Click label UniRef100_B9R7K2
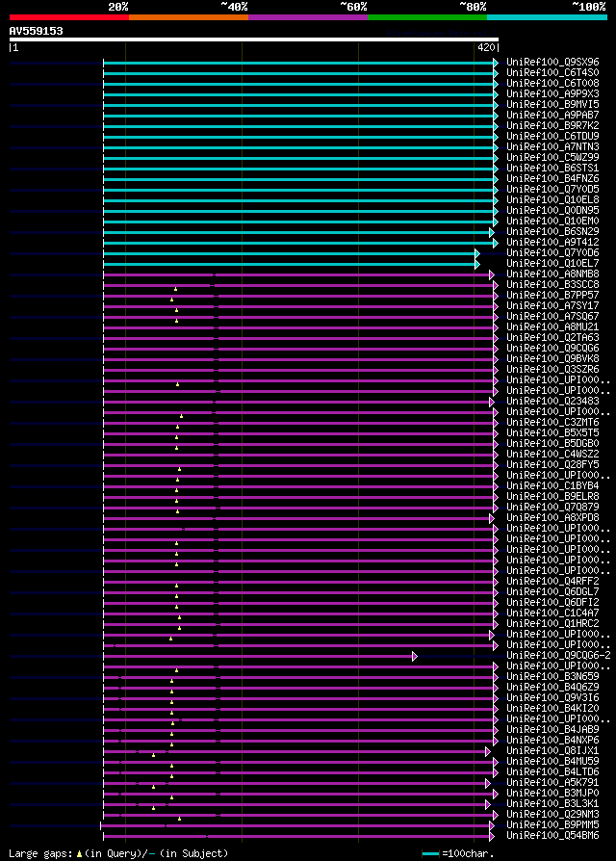Screen dimensions: 616x861 point(552,126)
